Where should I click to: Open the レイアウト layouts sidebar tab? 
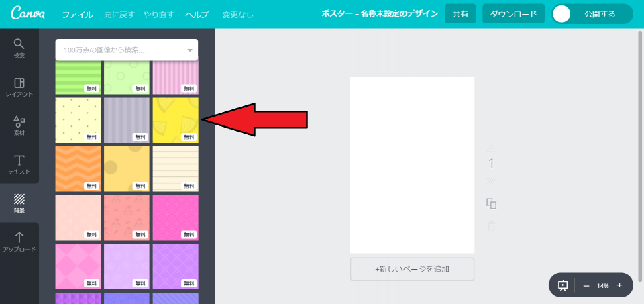(19, 87)
